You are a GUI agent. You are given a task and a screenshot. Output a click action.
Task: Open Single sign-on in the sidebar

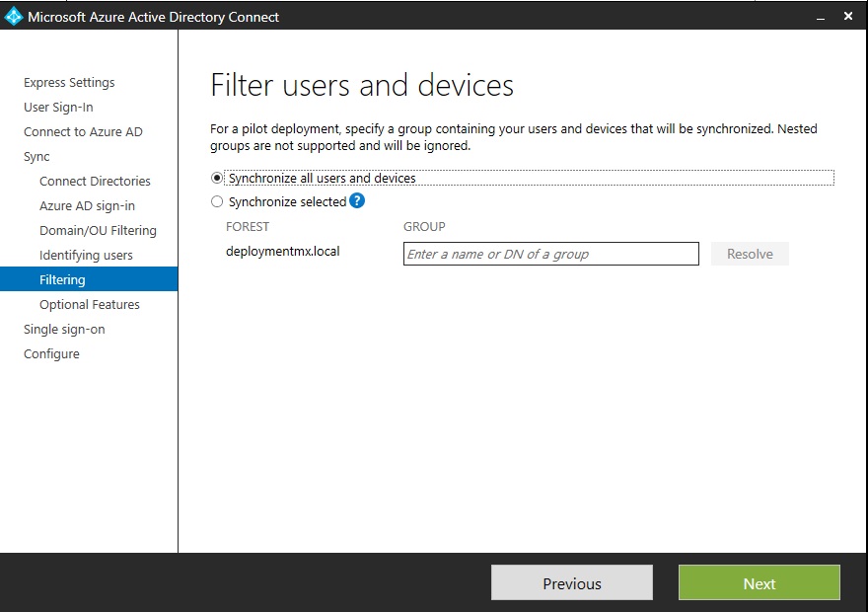(64, 330)
